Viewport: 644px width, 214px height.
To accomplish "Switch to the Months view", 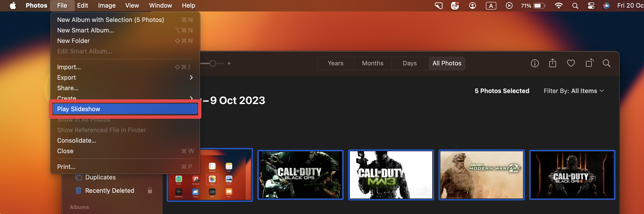I will 372,63.
